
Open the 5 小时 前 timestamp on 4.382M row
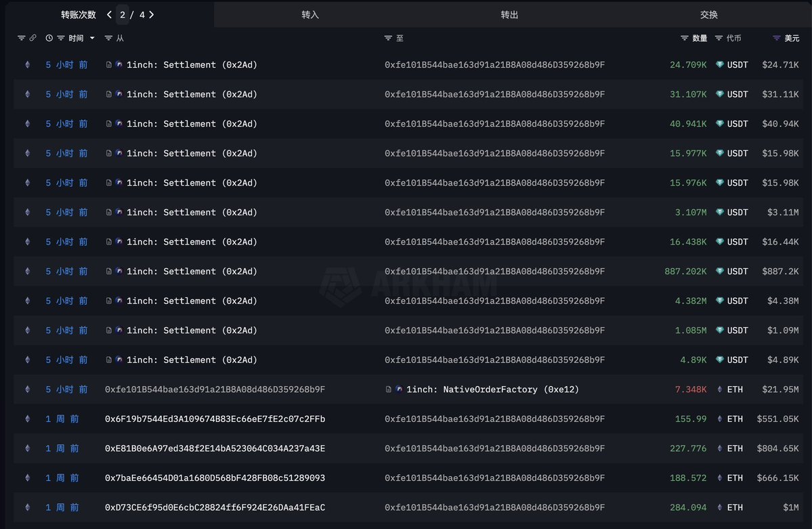click(x=66, y=301)
